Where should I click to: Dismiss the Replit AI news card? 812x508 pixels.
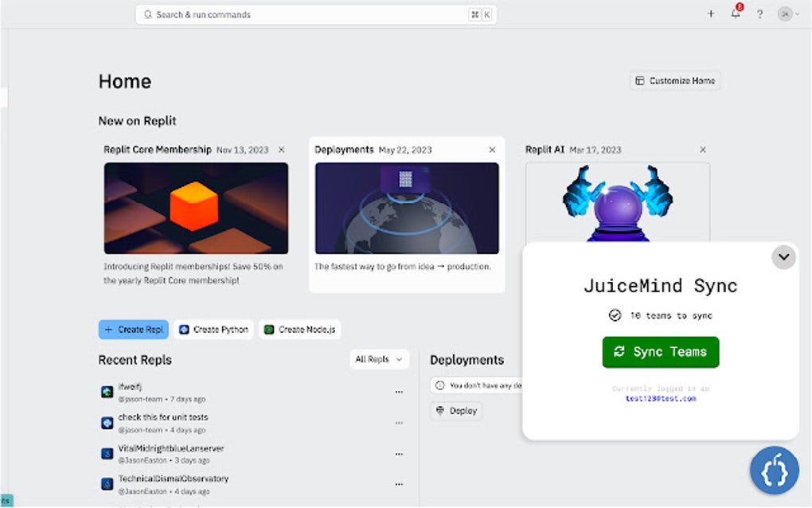pyautogui.click(x=703, y=150)
